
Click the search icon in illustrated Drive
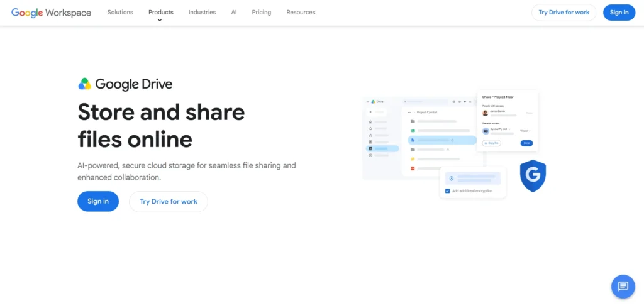tap(405, 101)
